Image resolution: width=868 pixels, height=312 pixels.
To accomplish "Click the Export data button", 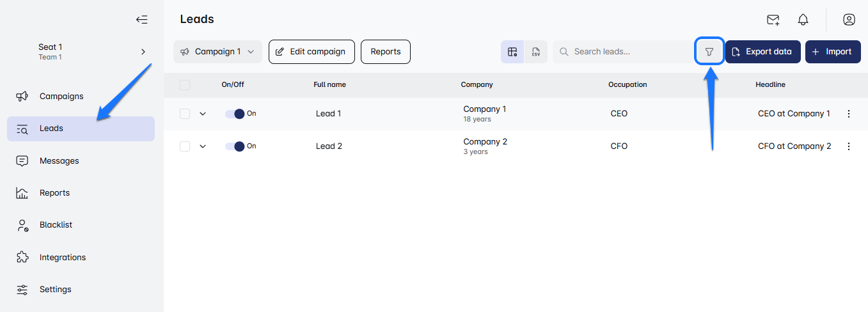I will click(762, 52).
